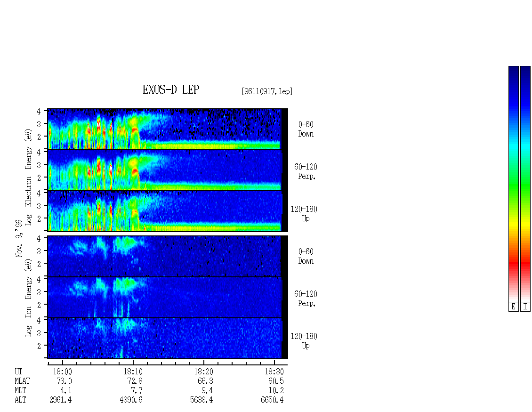Select the Nov. 9, '96 date label

19,238
